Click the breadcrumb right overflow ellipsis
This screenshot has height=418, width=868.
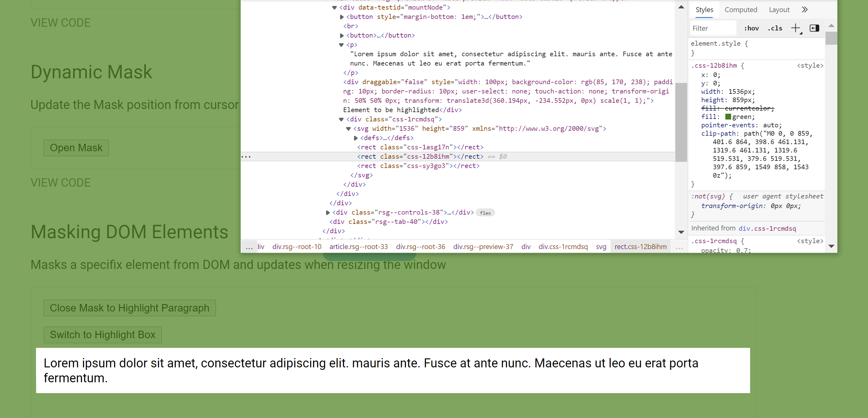click(679, 247)
